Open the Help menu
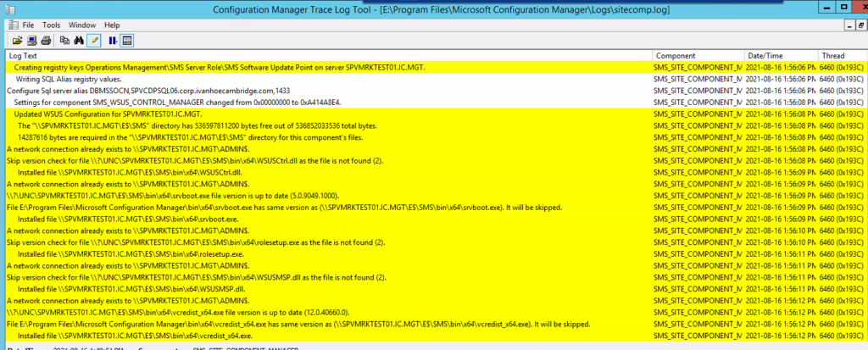 click(x=112, y=25)
